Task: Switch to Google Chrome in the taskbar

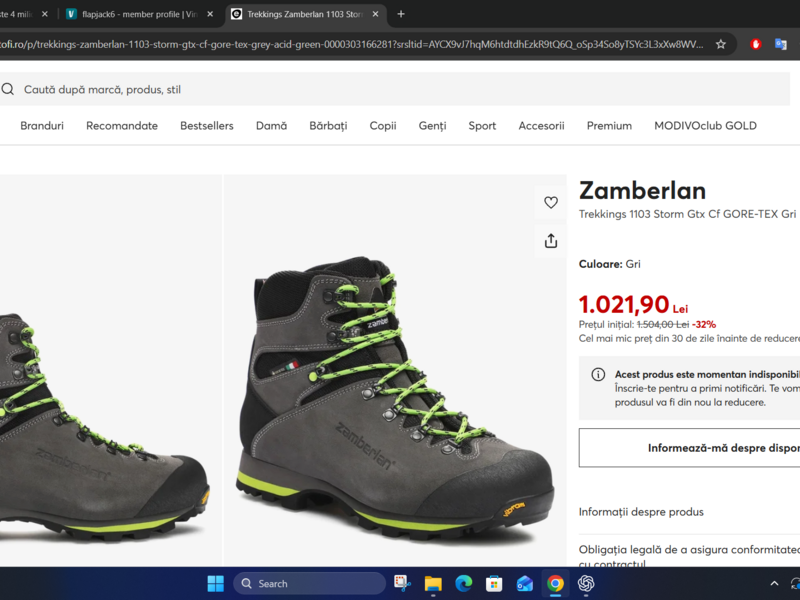Action: (x=555, y=583)
